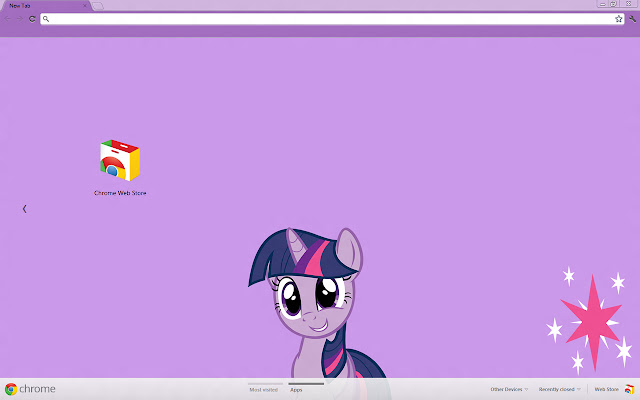The image size is (640, 400).
Task: Expand the Other Devices dropdown
Action: point(509,389)
